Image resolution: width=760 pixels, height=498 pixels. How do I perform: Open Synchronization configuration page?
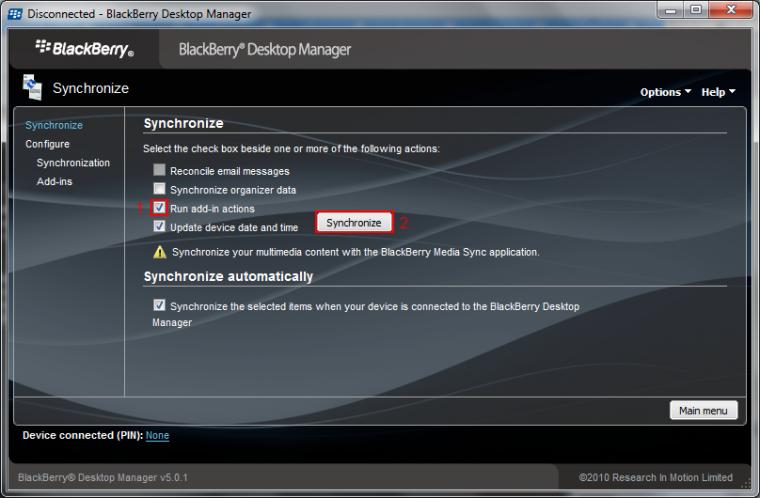[x=73, y=162]
